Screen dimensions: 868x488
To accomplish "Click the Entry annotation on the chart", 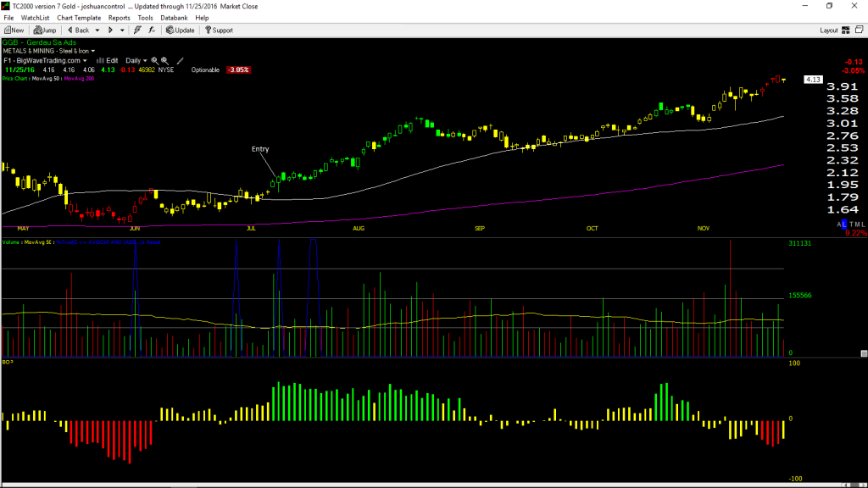I will 260,149.
